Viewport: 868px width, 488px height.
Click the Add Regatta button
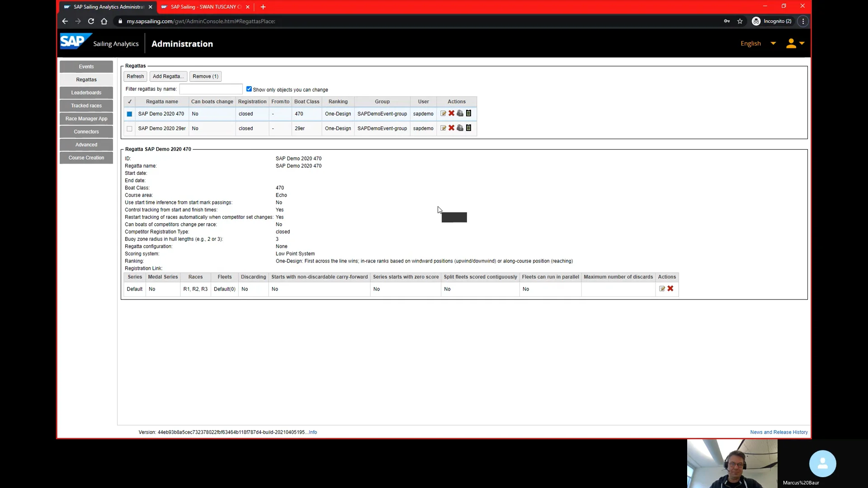pos(168,76)
